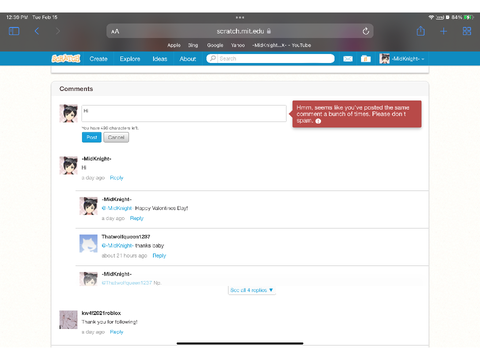Expand See all 4 replies
Screen dimensions: 480x360
(252, 290)
